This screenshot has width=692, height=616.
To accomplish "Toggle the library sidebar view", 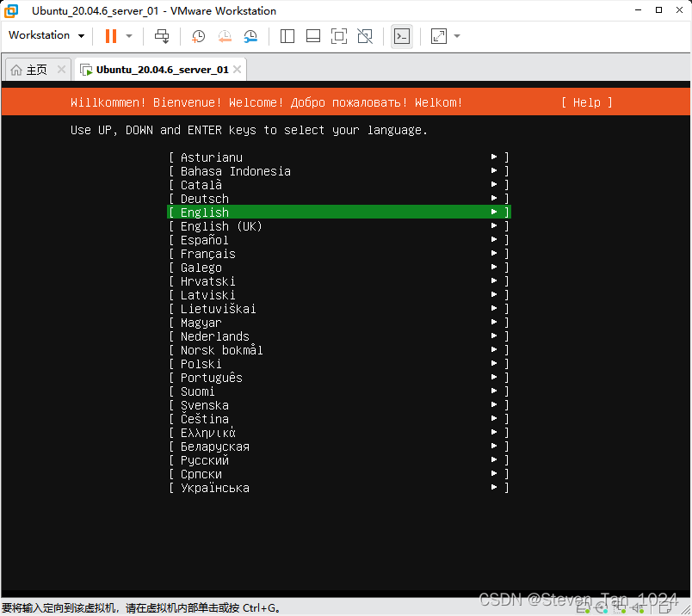I will [x=287, y=36].
